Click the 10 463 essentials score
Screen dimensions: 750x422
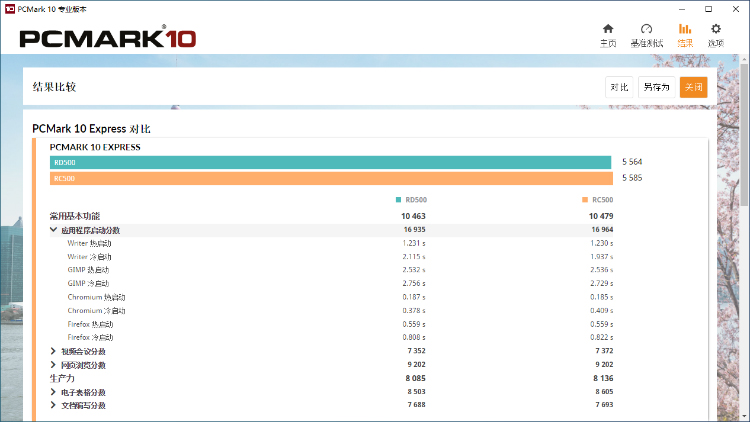(413, 216)
